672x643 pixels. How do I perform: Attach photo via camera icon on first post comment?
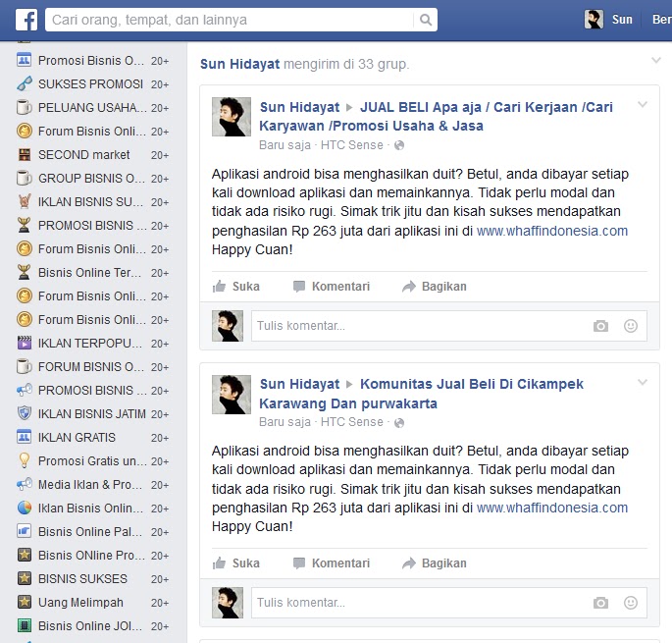point(600,326)
